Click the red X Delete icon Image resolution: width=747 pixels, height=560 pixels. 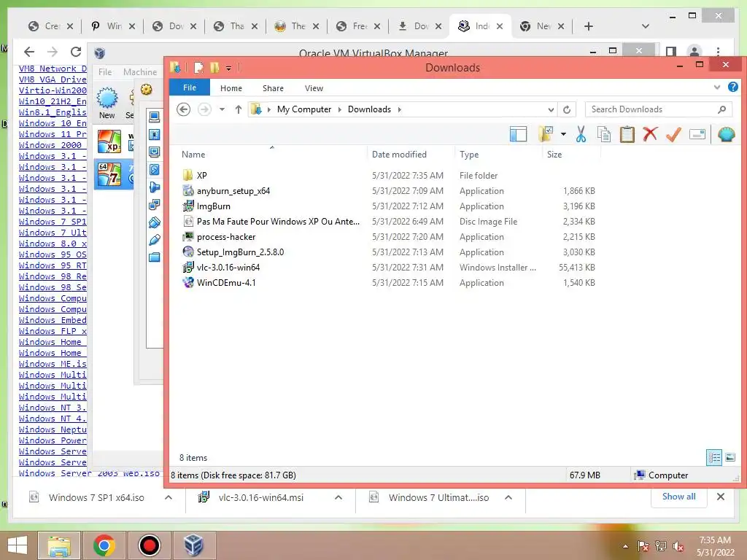coord(650,134)
